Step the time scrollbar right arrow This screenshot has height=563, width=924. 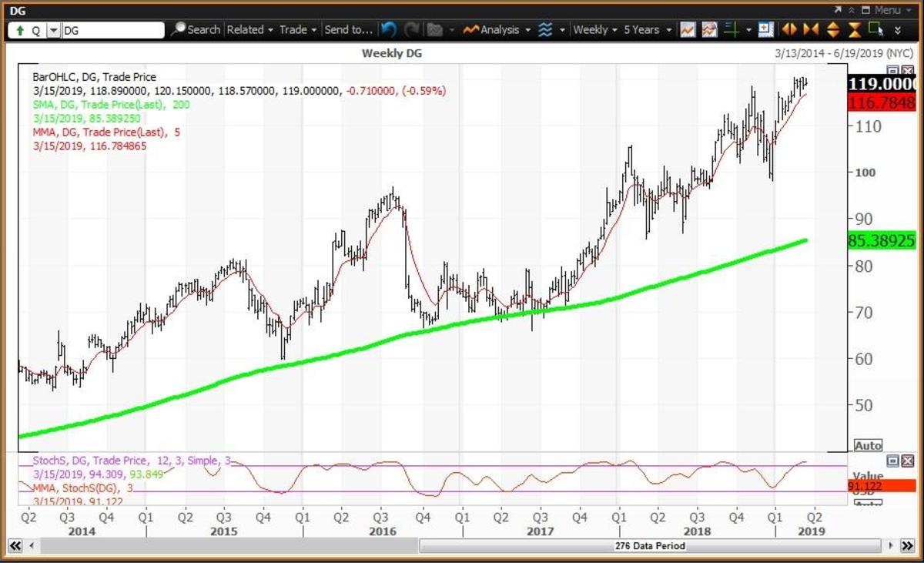point(891,545)
